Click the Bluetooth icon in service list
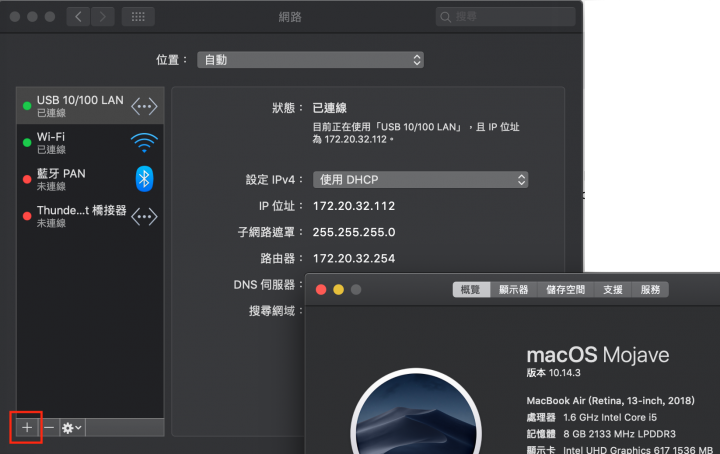This screenshot has height=454, width=720. point(144,179)
